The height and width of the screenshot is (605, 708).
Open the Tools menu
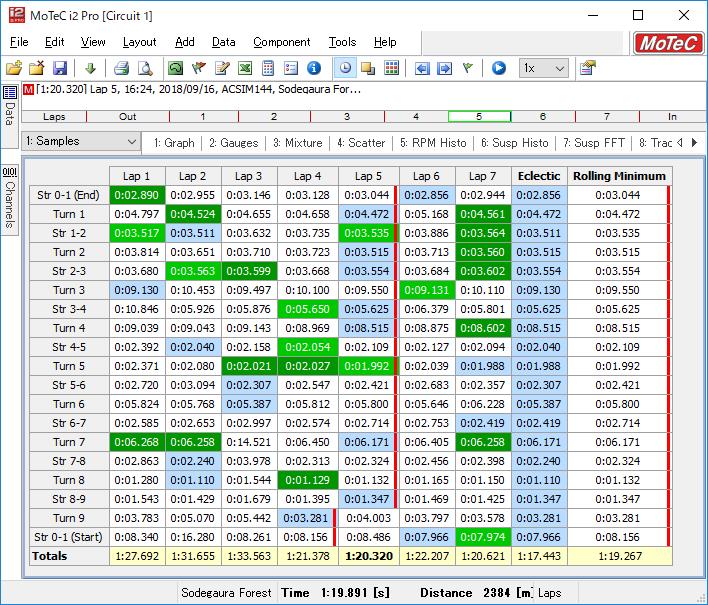pyautogui.click(x=342, y=42)
